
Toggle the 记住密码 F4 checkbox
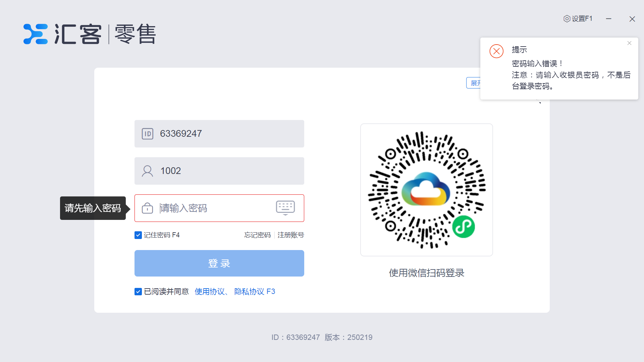[x=138, y=235]
